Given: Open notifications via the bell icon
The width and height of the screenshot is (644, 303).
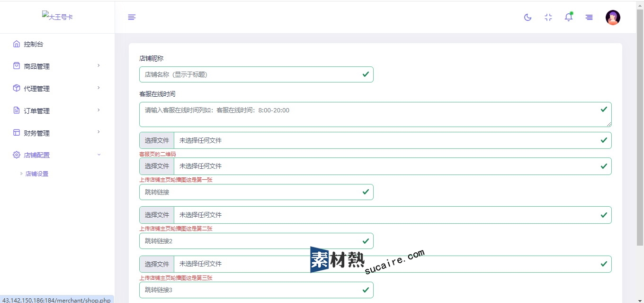Looking at the screenshot, I should point(569,18).
